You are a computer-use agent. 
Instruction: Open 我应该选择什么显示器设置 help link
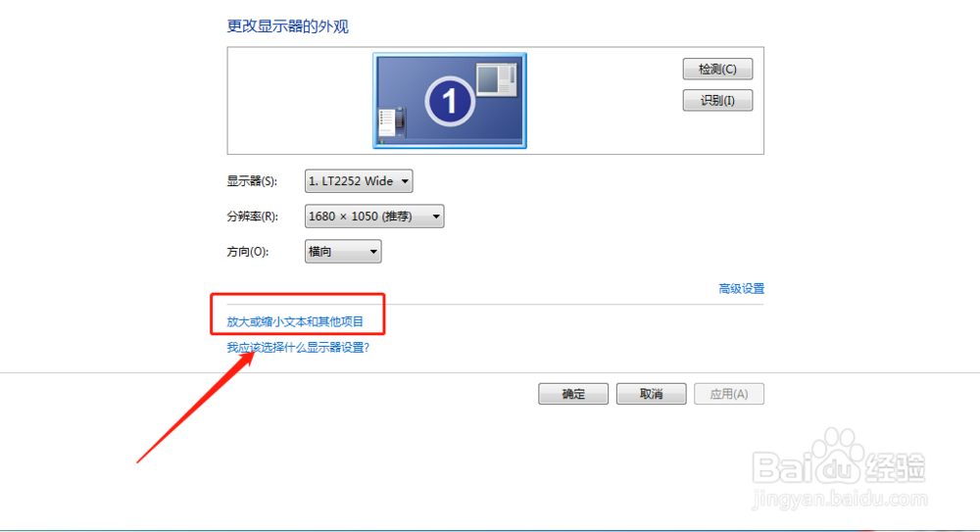(298, 348)
